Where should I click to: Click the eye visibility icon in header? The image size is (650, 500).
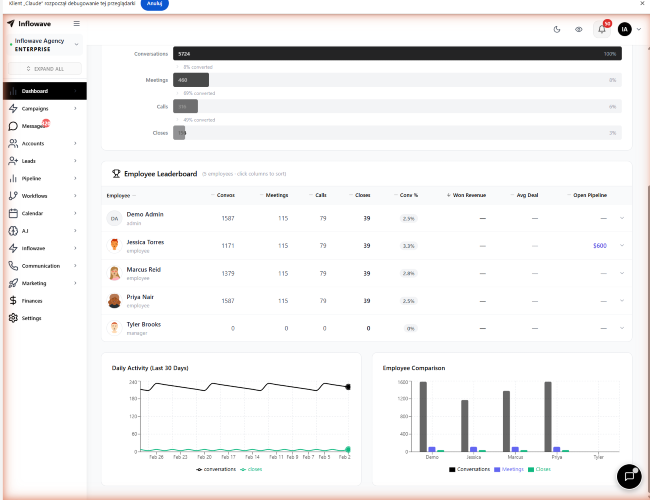coord(579,29)
